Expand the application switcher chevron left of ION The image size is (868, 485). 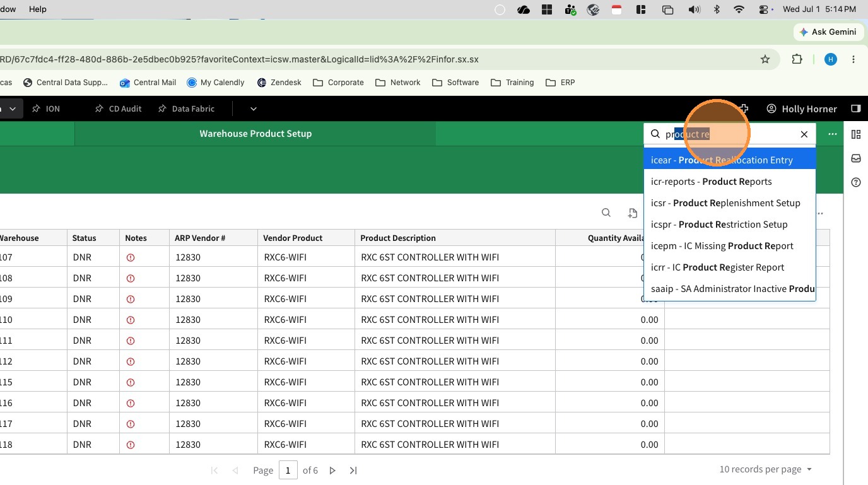12,108
